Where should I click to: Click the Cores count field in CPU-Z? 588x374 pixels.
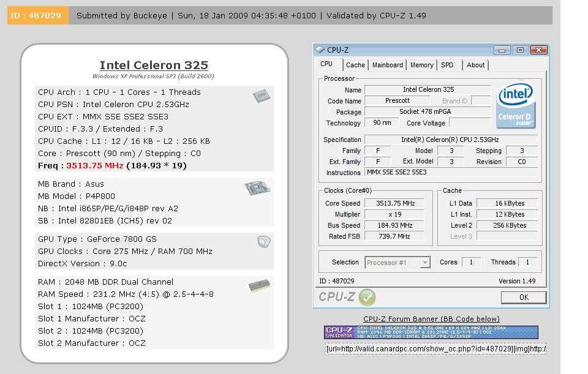click(472, 262)
